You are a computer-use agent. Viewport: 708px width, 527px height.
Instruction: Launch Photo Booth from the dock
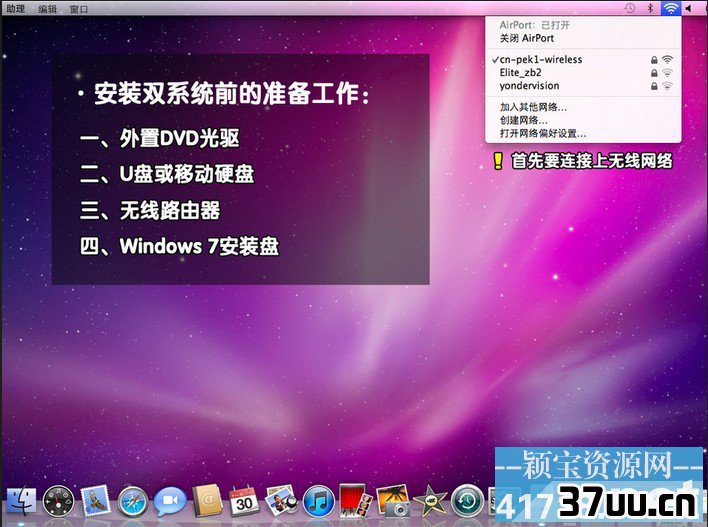coord(356,500)
